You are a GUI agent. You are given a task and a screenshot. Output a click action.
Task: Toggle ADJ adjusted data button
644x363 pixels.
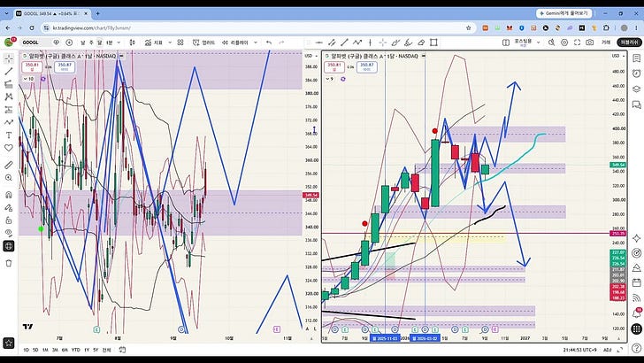click(608, 350)
